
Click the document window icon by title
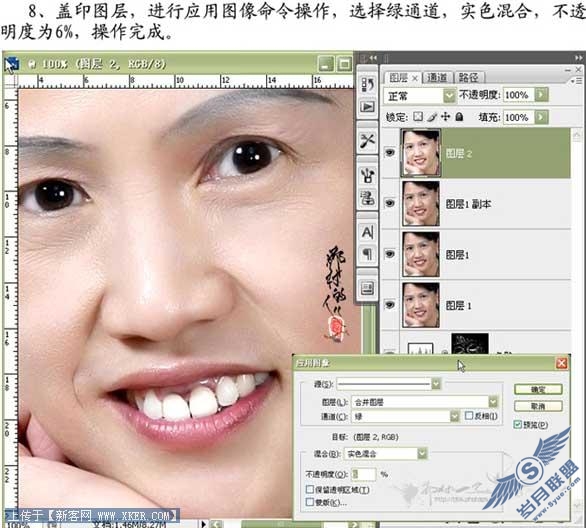click(x=11, y=64)
